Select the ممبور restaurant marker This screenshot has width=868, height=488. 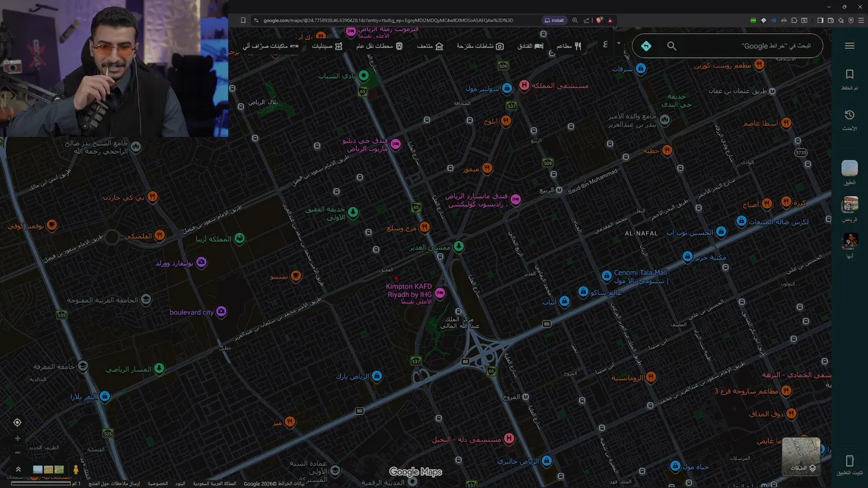click(487, 168)
